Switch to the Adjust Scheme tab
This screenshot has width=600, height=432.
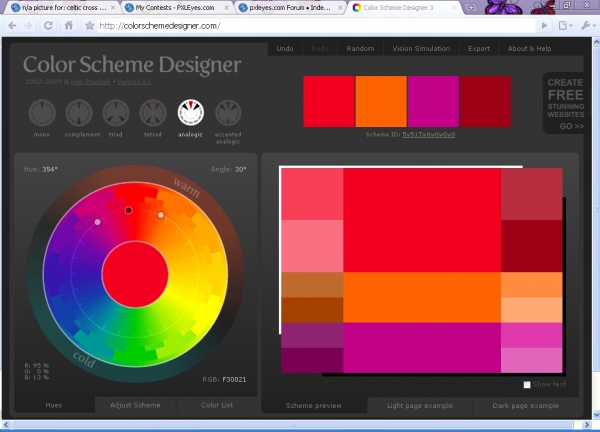pos(135,405)
